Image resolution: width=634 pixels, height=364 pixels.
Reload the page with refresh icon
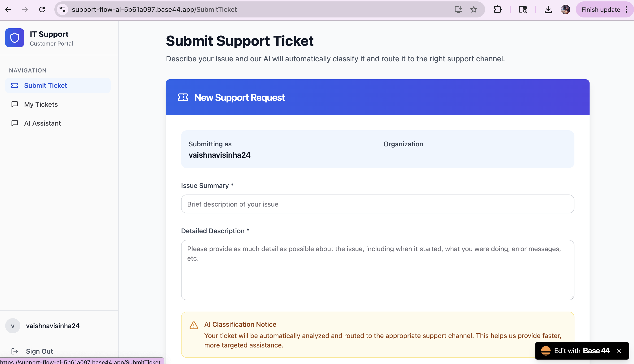click(x=42, y=9)
